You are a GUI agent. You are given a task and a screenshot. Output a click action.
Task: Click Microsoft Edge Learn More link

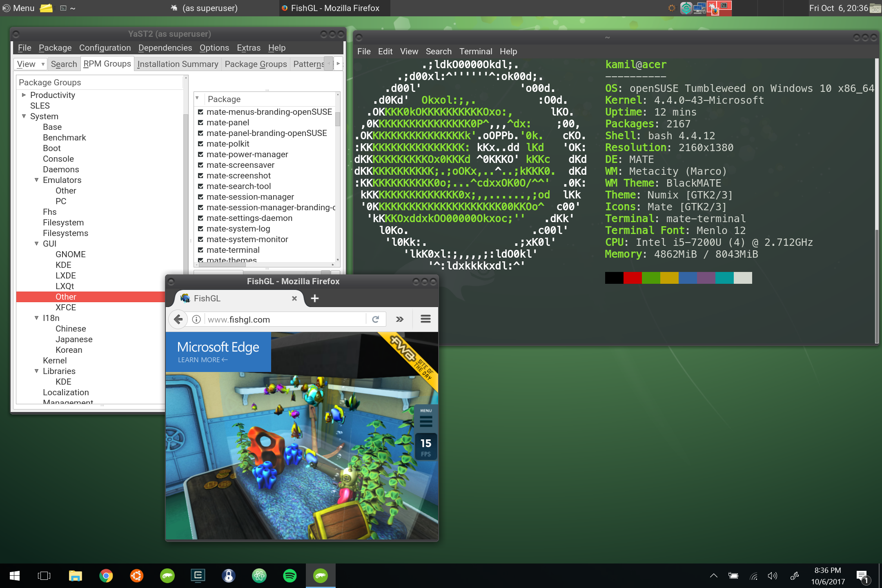pyautogui.click(x=203, y=360)
